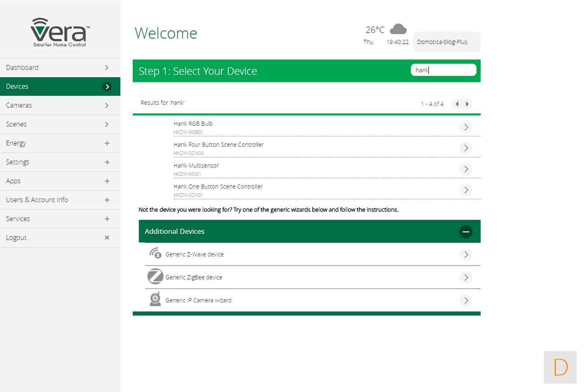Click the device search field containing hank
This screenshot has width=585, height=392.
click(x=443, y=70)
